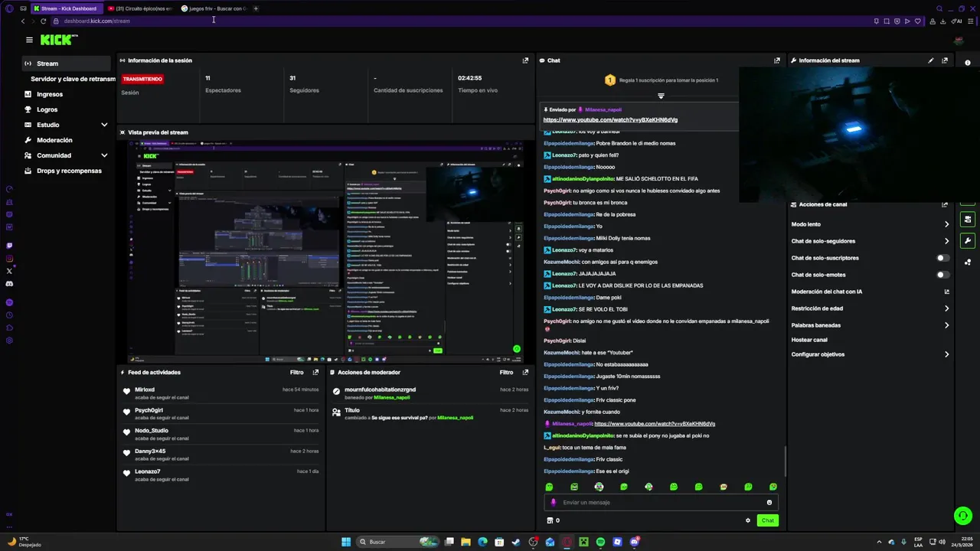Click Nodo_Studio in the activity feed
Viewport: 980px width, 551px height.
[x=152, y=431]
